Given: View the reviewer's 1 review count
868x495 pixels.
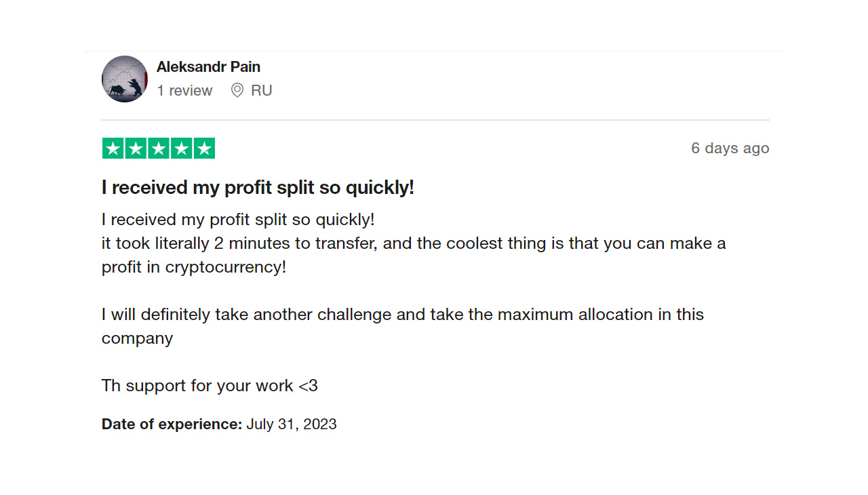Looking at the screenshot, I should tap(184, 90).
